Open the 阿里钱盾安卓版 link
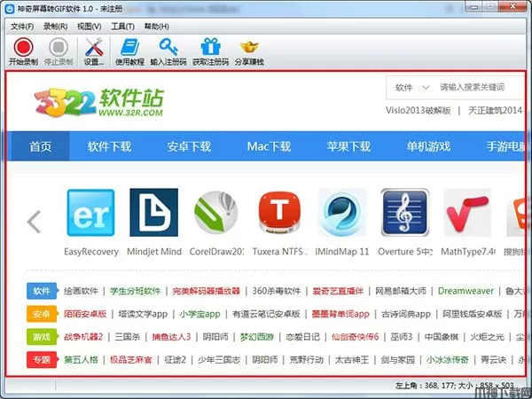532x399 pixels. (473, 314)
